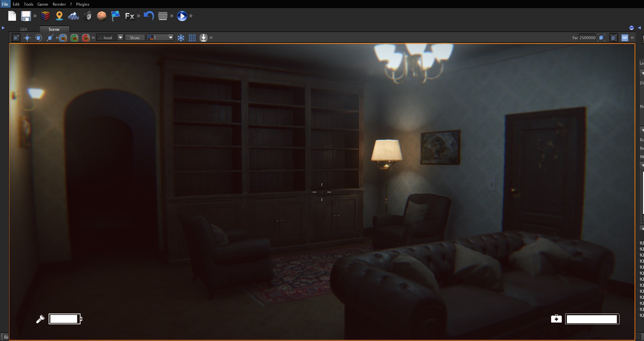
Task: Launch game mode with the Play icon
Action: (182, 16)
